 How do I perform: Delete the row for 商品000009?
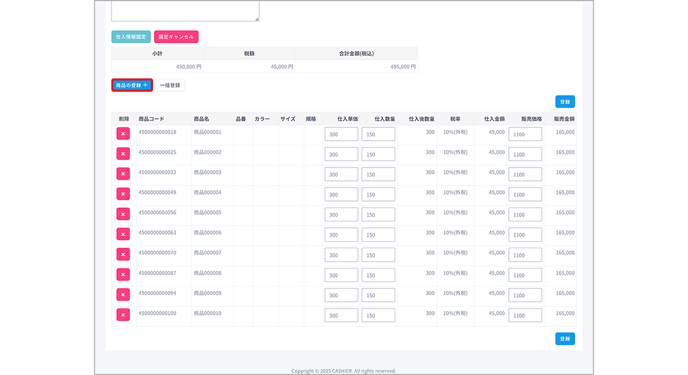(x=123, y=295)
